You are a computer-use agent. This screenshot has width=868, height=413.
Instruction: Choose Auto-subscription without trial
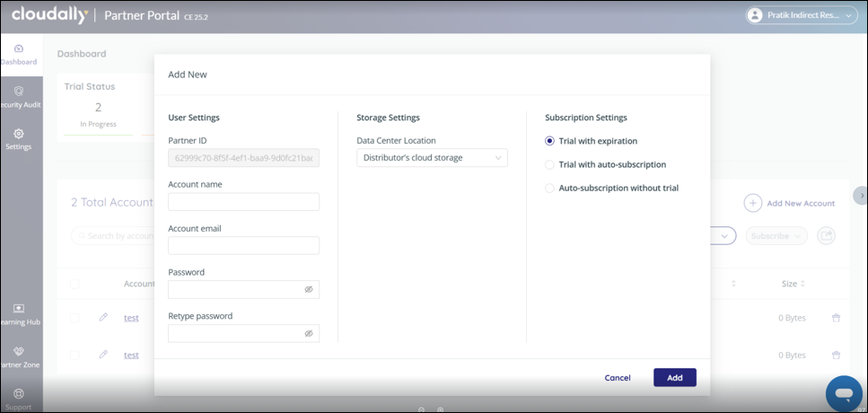549,189
